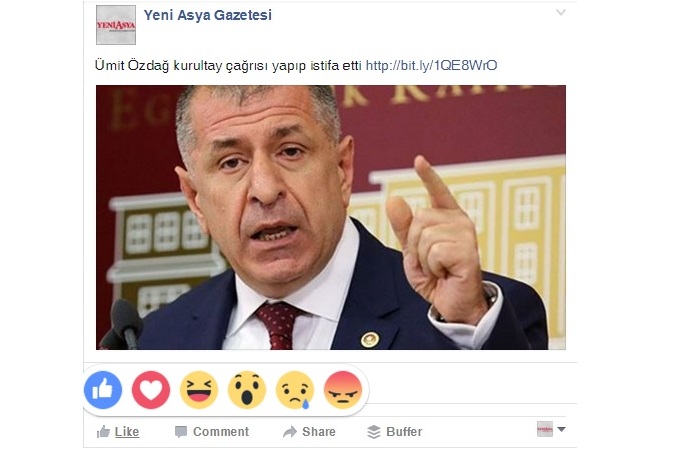This screenshot has width=684, height=449.
Task: Open the news photo of the man pointing
Action: (331, 217)
